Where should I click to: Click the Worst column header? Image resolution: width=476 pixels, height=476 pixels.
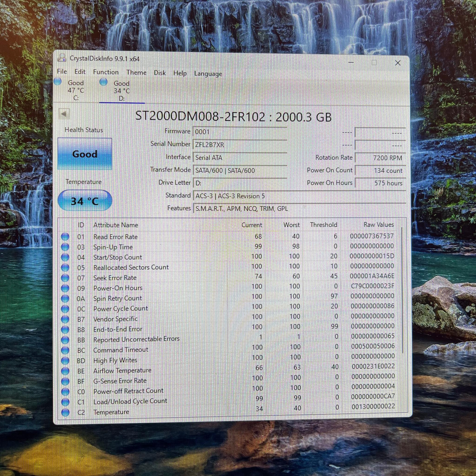click(x=291, y=225)
